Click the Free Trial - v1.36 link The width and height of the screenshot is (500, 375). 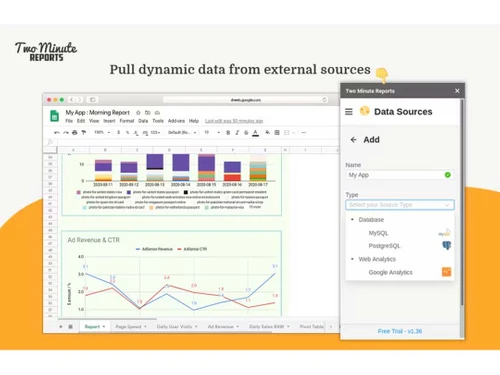click(x=400, y=331)
